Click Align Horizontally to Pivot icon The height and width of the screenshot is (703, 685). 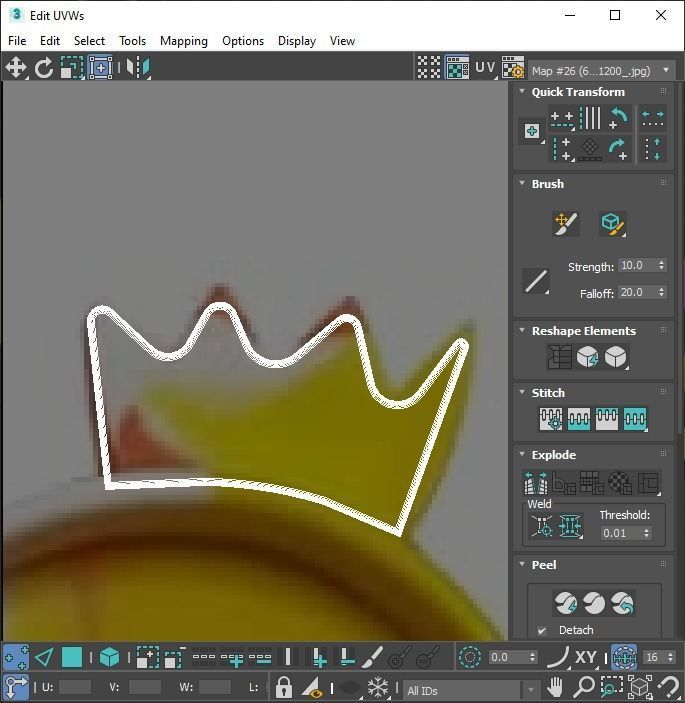(562, 119)
